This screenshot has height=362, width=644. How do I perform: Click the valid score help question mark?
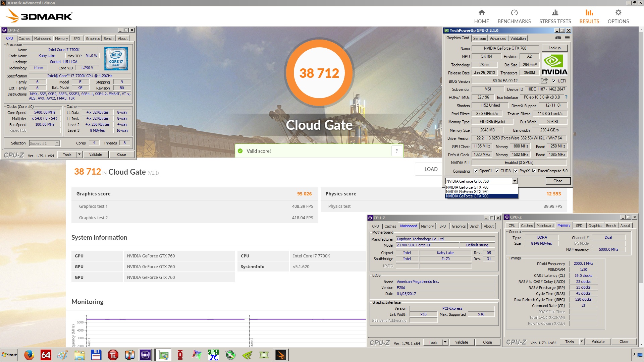pos(397,151)
